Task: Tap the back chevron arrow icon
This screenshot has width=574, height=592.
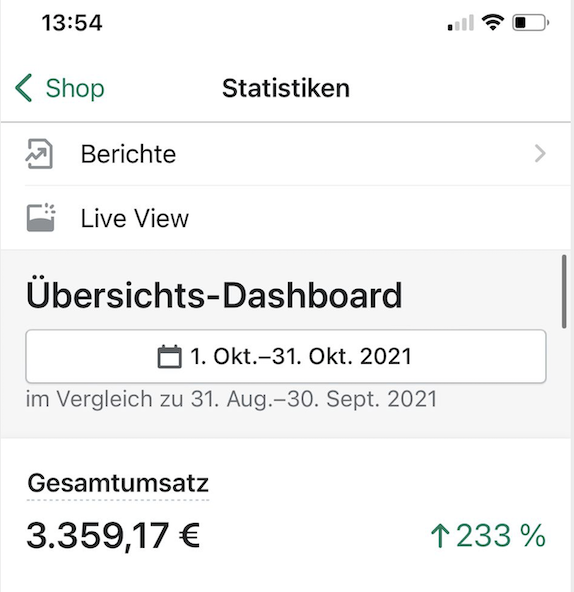Action: pos(23,88)
